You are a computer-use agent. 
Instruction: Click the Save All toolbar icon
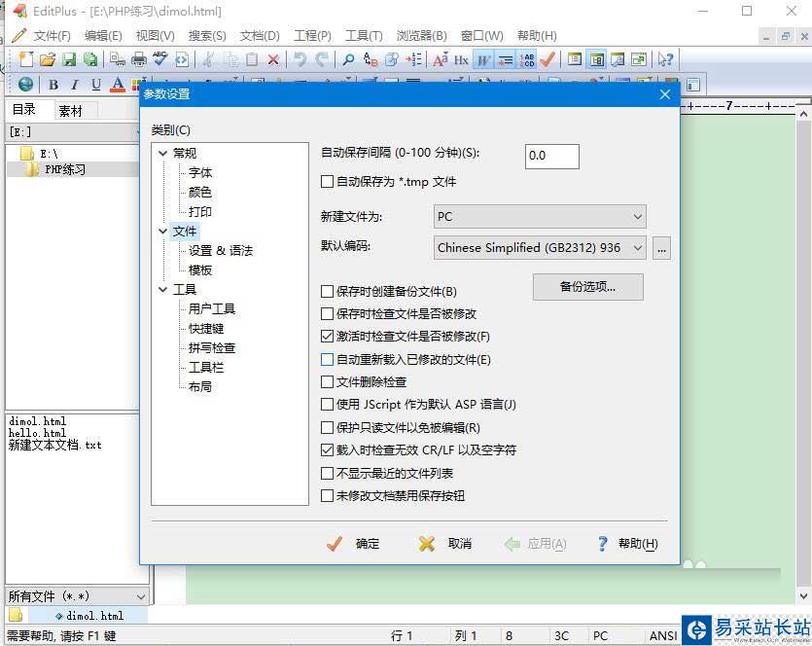click(90, 59)
